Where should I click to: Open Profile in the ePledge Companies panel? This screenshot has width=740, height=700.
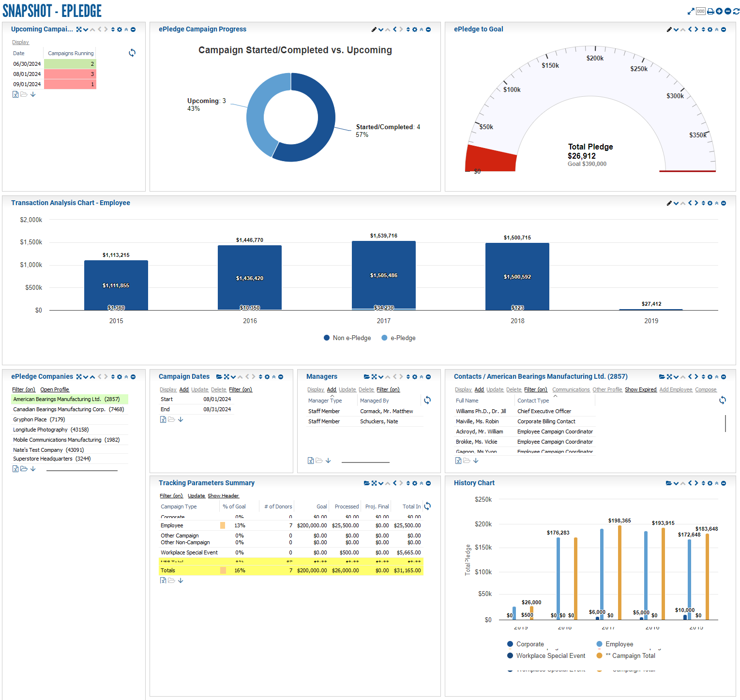[x=55, y=389]
